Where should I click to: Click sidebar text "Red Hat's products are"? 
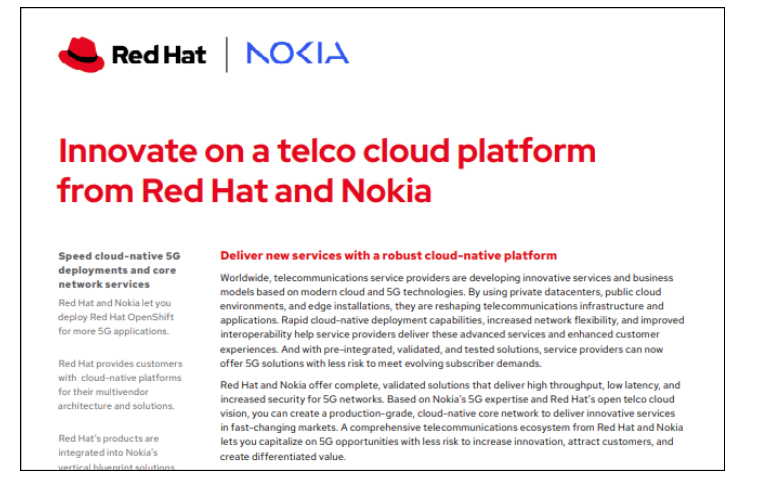108,438
